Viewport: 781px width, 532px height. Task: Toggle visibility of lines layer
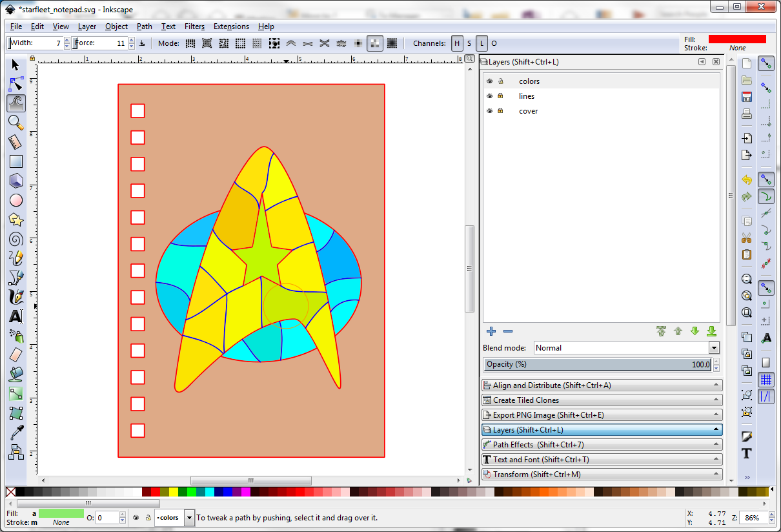[490, 96]
